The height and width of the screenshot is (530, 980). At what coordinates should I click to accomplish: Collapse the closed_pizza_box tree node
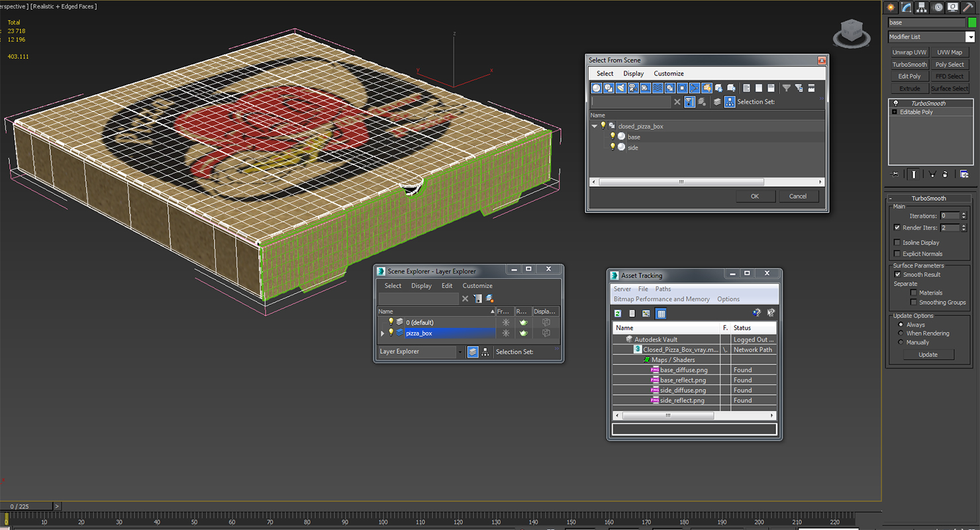coord(595,126)
